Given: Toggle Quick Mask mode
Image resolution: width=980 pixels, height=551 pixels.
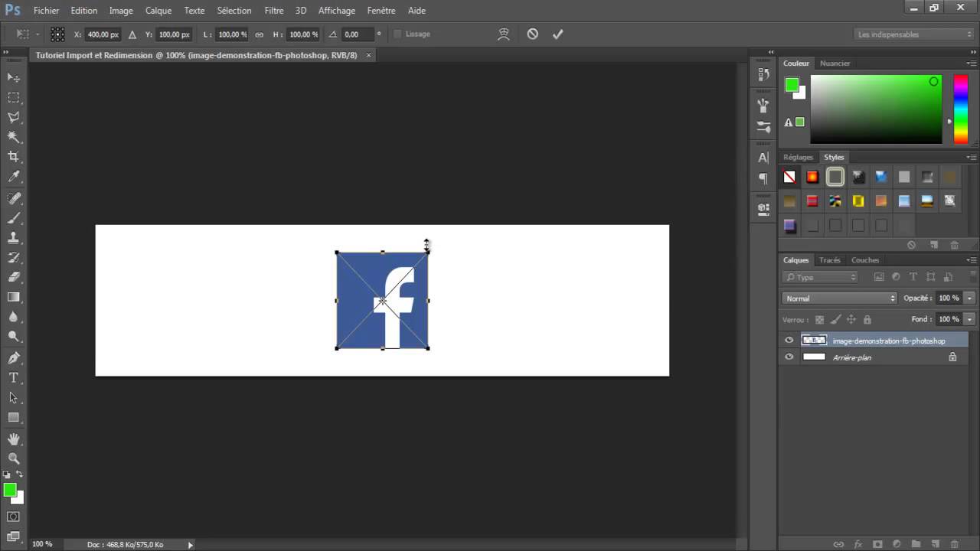Looking at the screenshot, I should click(14, 517).
